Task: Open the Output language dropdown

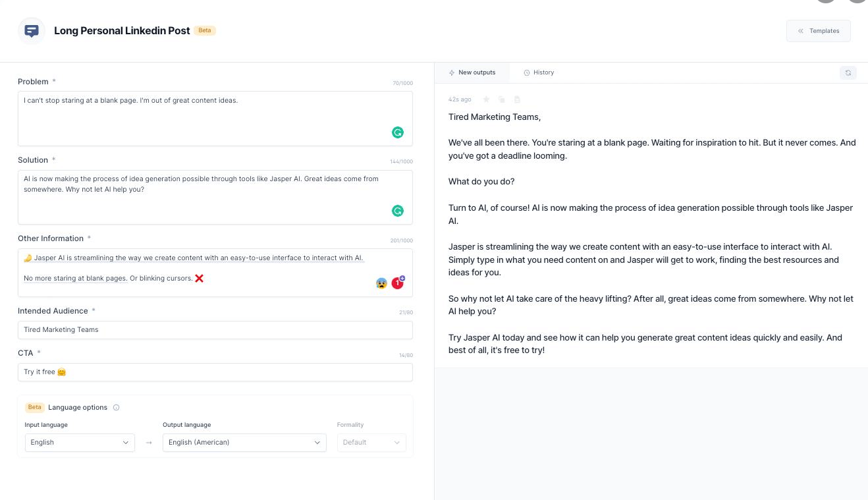Action: tap(244, 443)
